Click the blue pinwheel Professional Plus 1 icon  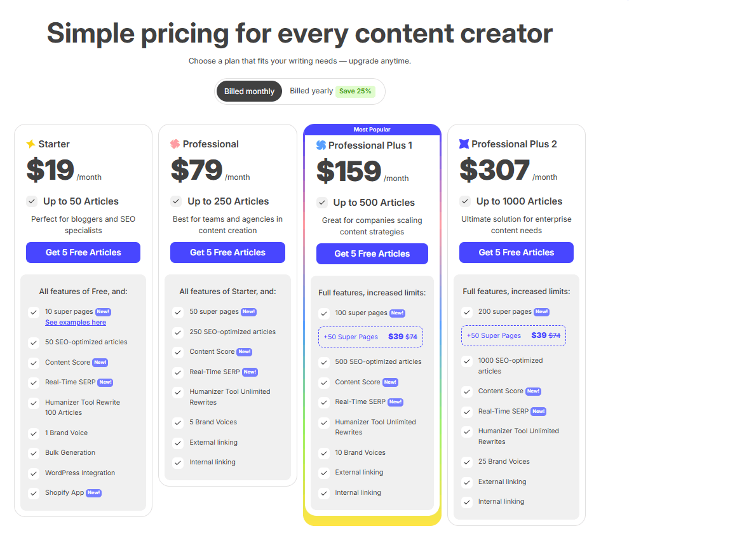tap(321, 145)
